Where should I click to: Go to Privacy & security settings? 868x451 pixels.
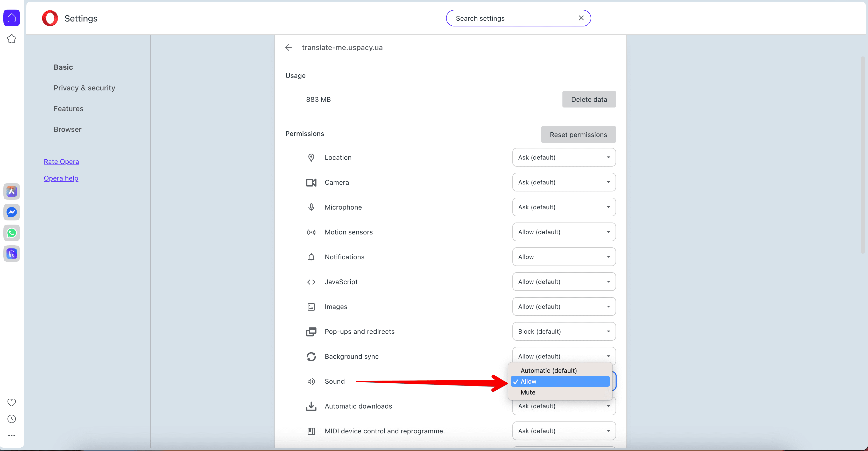click(84, 88)
